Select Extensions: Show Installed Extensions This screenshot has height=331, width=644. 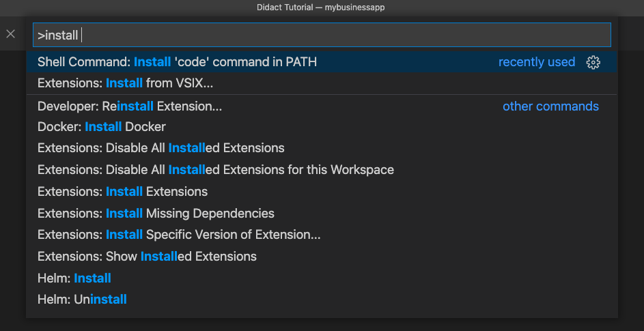click(x=322, y=257)
